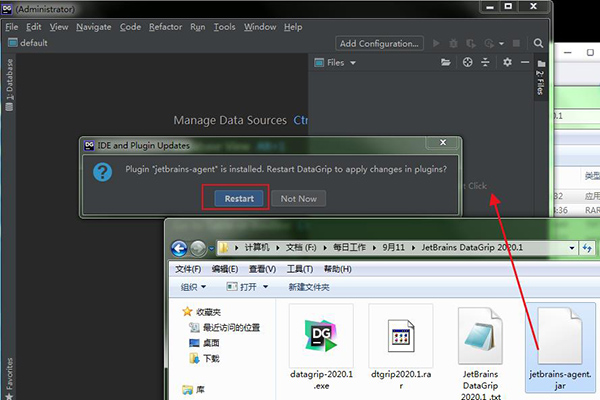Click Add Configuration... button

click(x=379, y=43)
